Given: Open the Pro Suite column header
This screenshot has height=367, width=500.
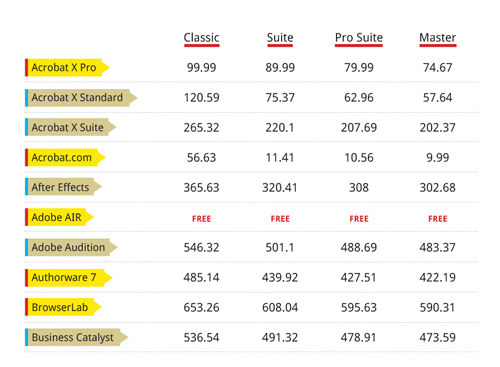Looking at the screenshot, I should point(359,38).
